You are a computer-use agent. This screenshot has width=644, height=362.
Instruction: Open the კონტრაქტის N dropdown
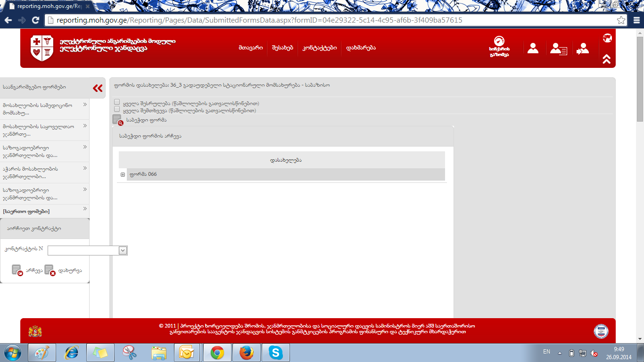point(123,250)
